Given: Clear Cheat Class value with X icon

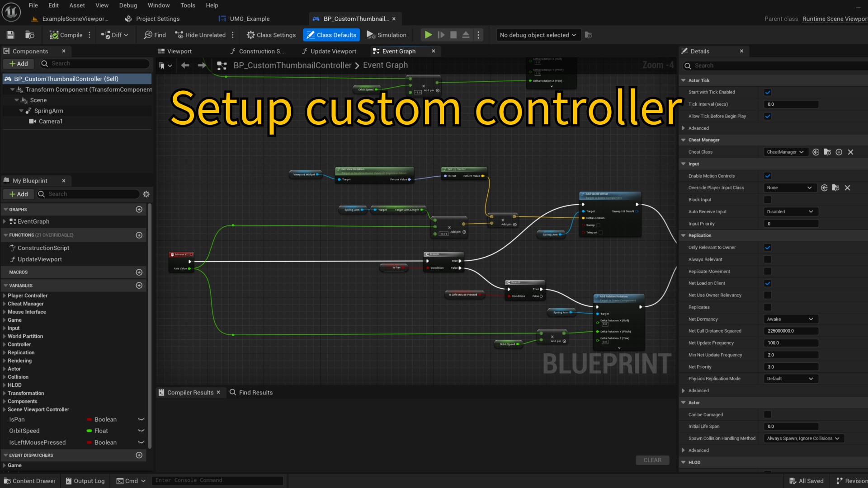Looking at the screenshot, I should pos(850,152).
